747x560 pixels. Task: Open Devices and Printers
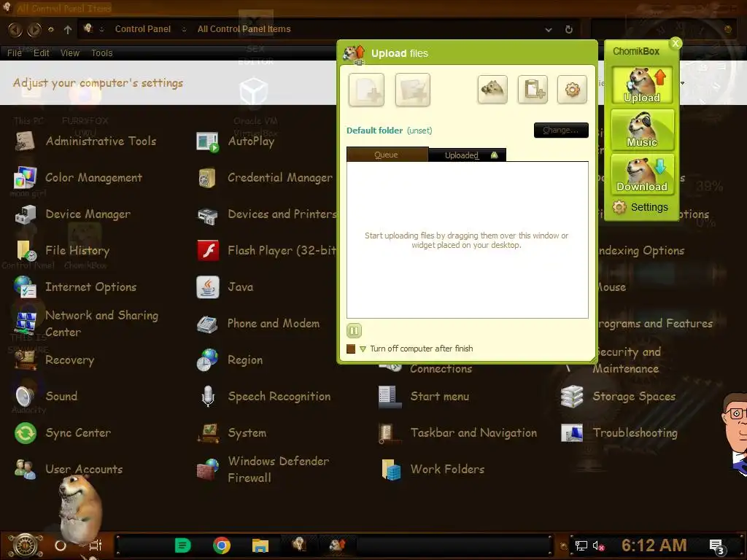tap(266, 214)
